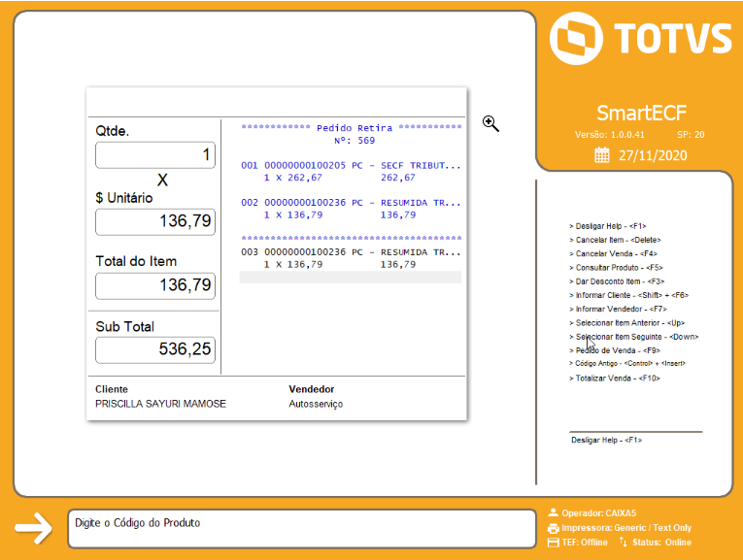This screenshot has height=560, width=743.
Task: Click the Qtde. quantity field
Action: pos(155,154)
